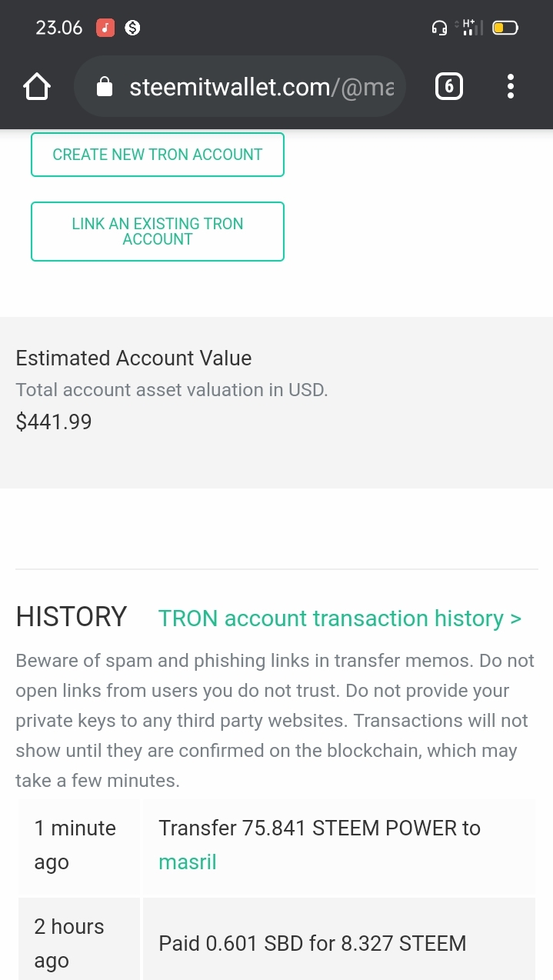Tap the browser home icon
Screen dimensions: 553x980
[x=37, y=87]
